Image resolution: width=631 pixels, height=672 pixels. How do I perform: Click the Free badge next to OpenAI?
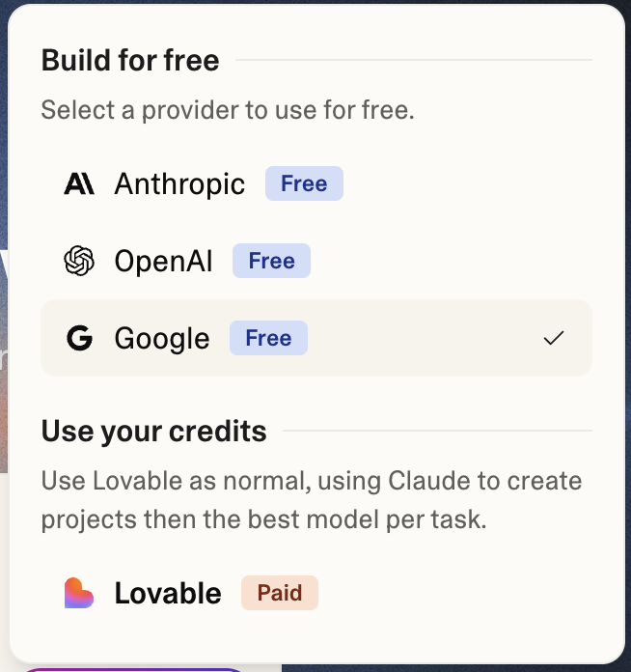pyautogui.click(x=271, y=261)
